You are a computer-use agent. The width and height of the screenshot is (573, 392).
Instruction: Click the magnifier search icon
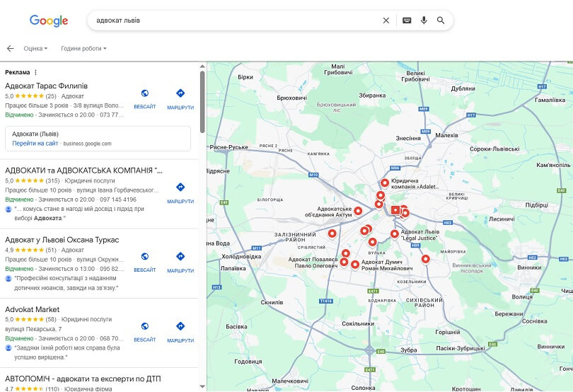coord(441,21)
